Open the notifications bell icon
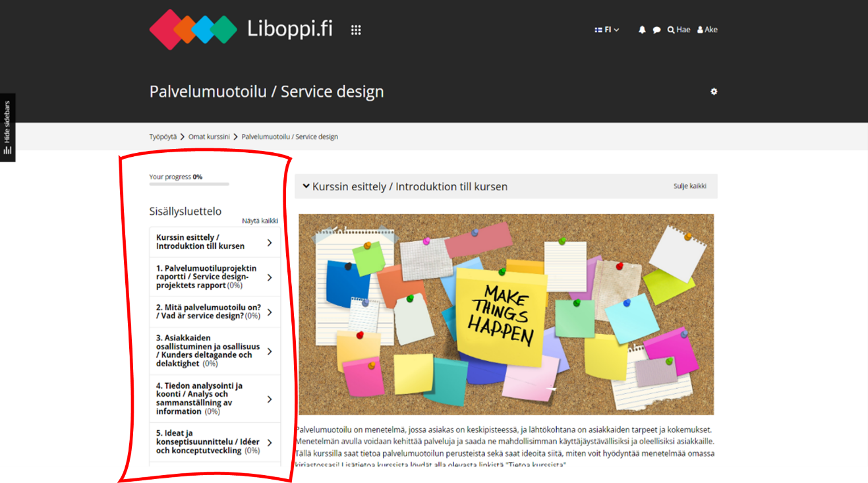 pyautogui.click(x=642, y=30)
